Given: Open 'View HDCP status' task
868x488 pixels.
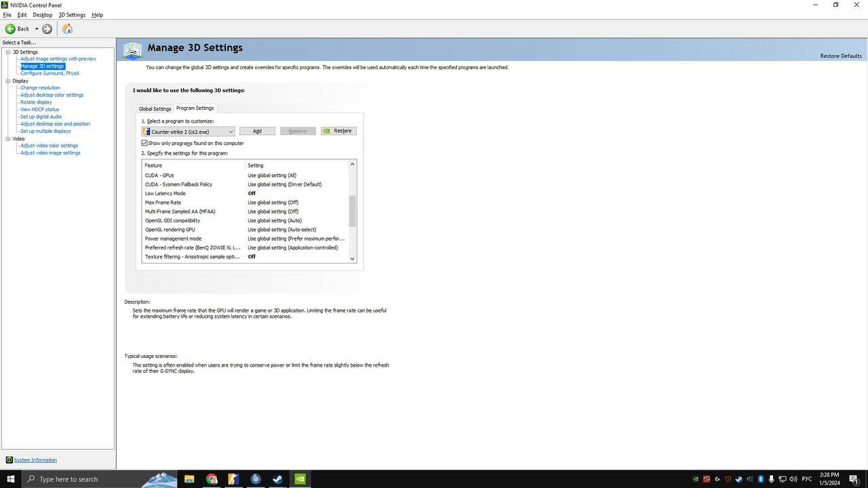Looking at the screenshot, I should coord(39,109).
